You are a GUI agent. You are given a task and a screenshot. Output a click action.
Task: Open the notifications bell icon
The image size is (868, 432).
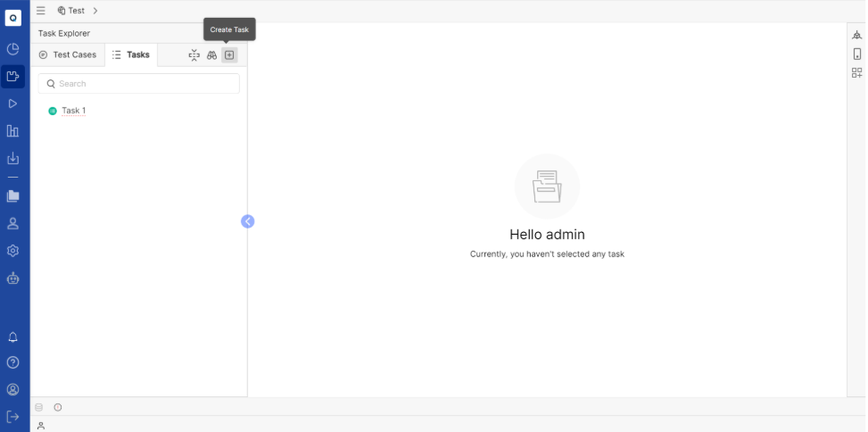13,337
